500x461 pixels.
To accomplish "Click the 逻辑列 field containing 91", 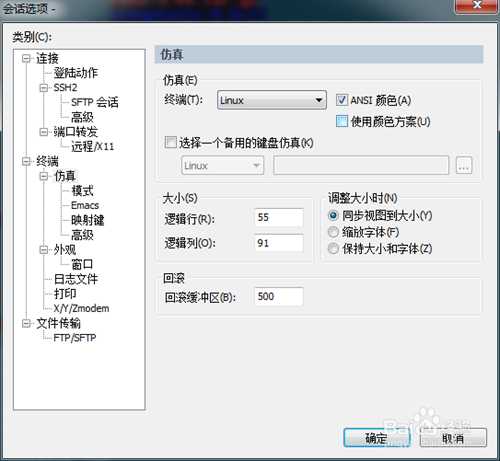I will (x=279, y=243).
